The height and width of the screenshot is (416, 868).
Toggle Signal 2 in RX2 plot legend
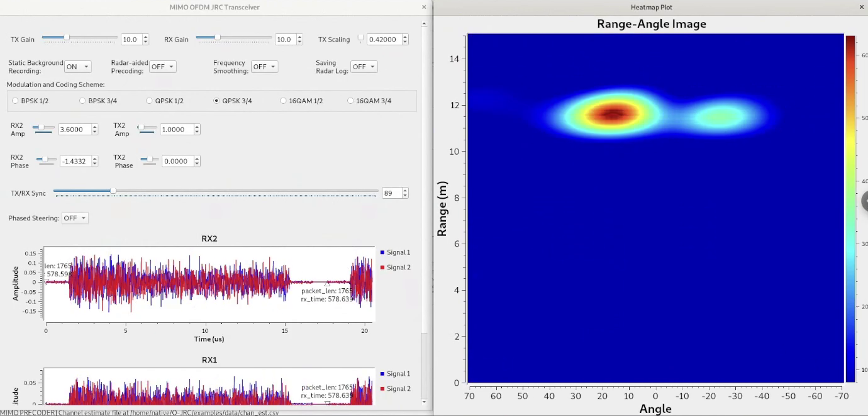point(394,267)
